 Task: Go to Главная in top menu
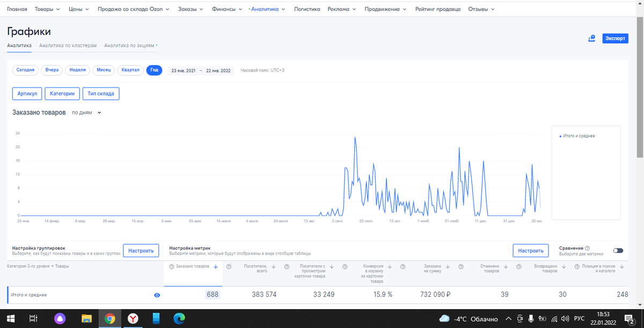17,9
